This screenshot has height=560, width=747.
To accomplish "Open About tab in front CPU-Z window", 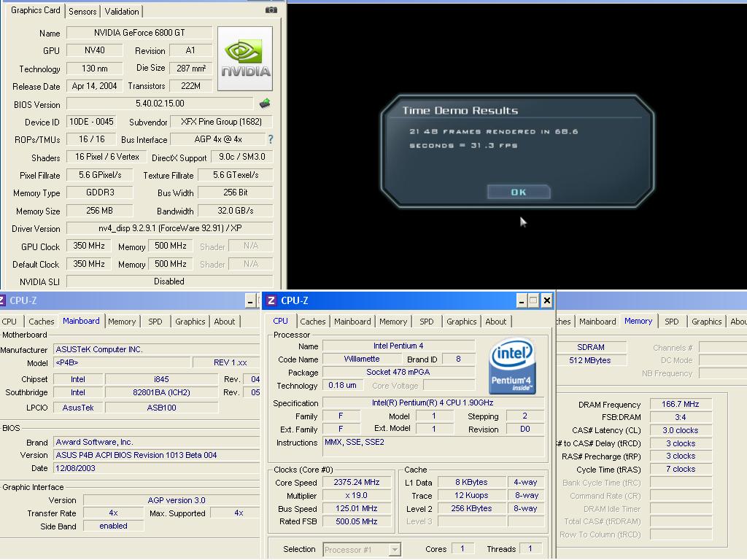I will pyautogui.click(x=496, y=322).
